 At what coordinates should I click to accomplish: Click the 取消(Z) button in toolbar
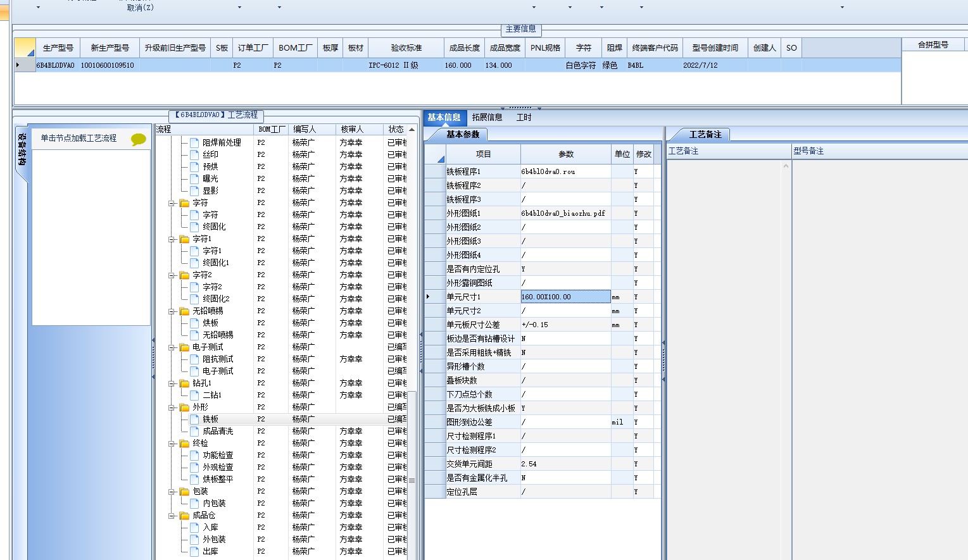click(x=141, y=8)
